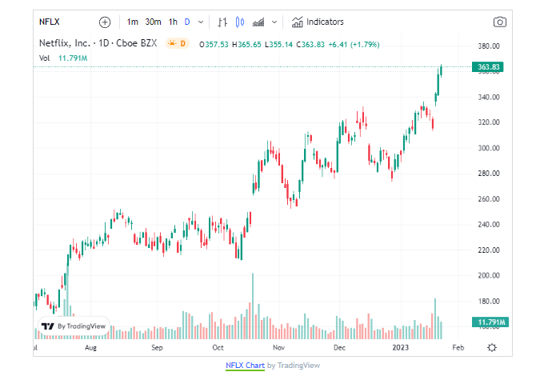Click the 380.00 price axis label
Image resolution: width=536 pixels, height=392 pixels.
(489, 46)
